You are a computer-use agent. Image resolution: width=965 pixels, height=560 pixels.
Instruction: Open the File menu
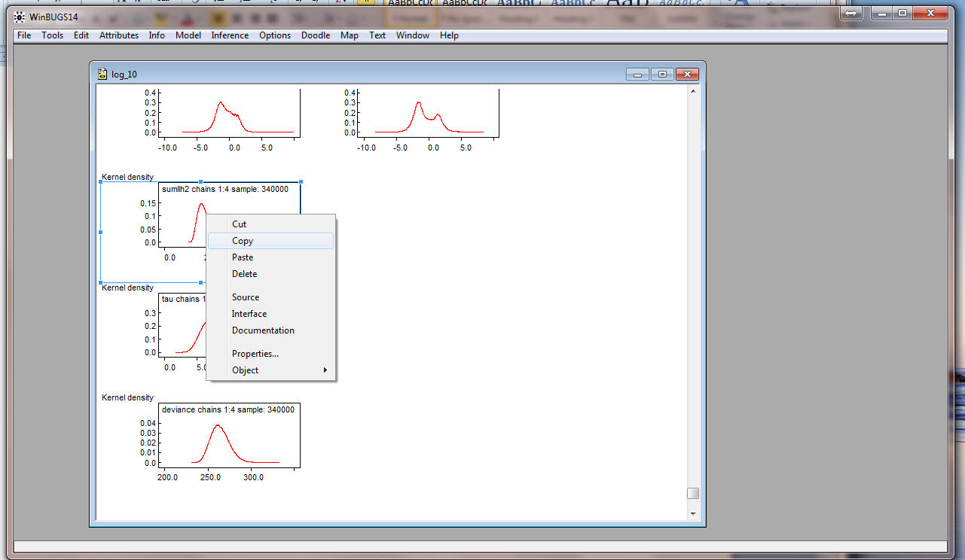point(24,35)
